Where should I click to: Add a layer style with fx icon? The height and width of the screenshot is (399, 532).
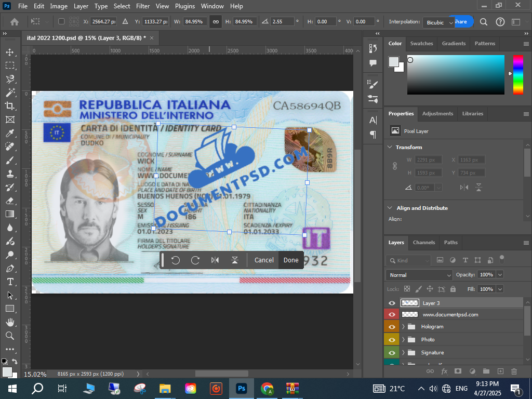click(444, 371)
